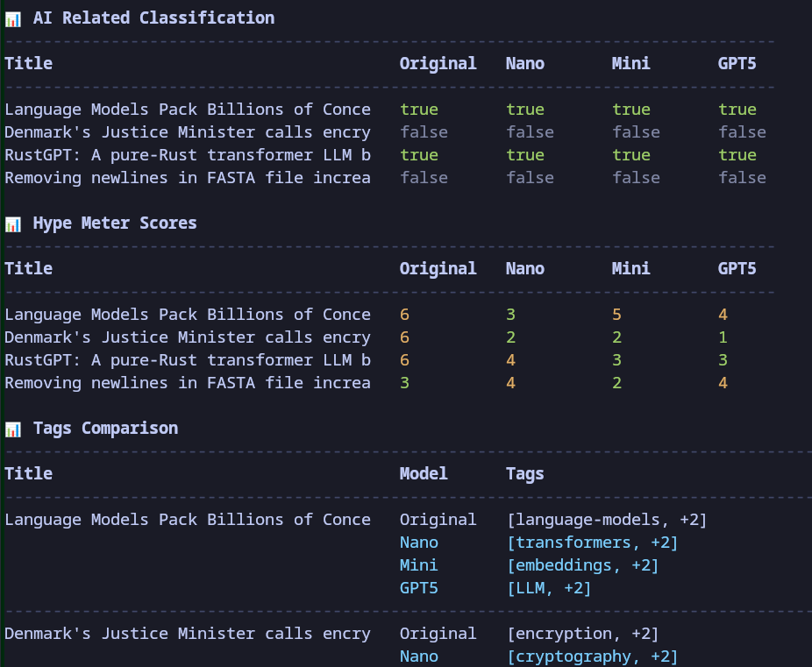Screen dimensions: 812x667
Task: Select the 'Hype Meter Scores' heading text
Action: point(115,223)
